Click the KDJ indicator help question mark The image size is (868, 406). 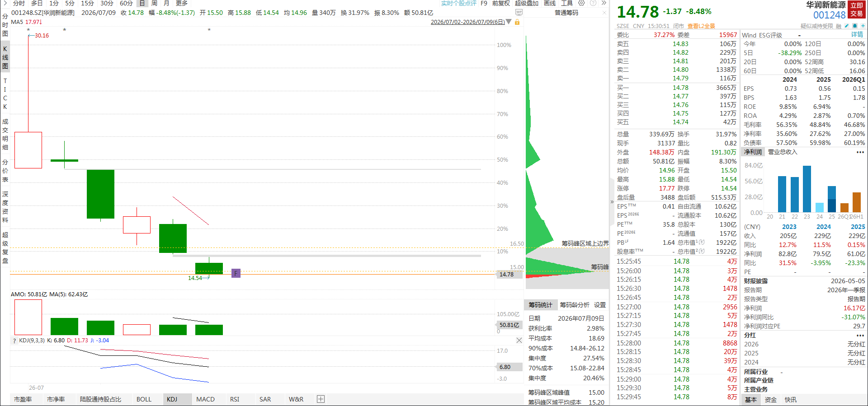coord(14,341)
